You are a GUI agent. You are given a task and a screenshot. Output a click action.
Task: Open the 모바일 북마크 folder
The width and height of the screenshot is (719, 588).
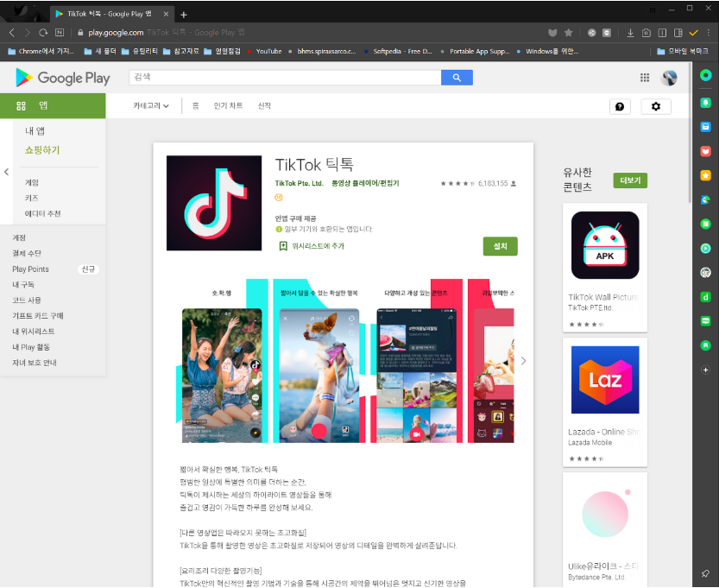683,51
